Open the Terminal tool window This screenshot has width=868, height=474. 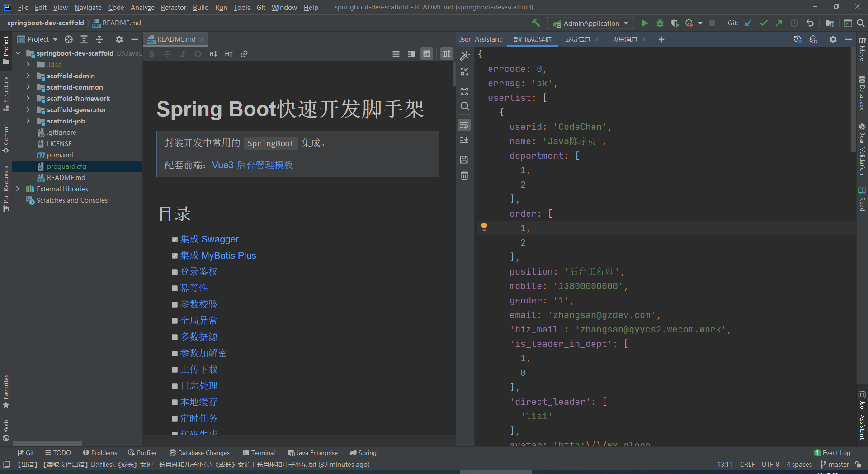click(259, 453)
